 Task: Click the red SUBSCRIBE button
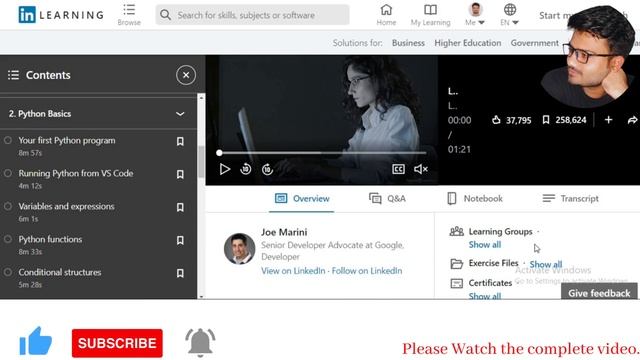coord(117,343)
